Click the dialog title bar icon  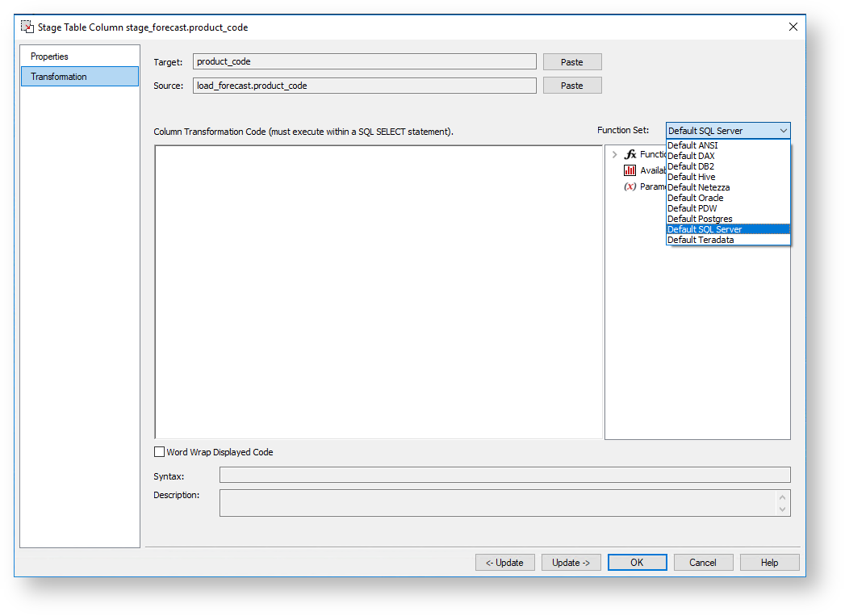click(27, 27)
